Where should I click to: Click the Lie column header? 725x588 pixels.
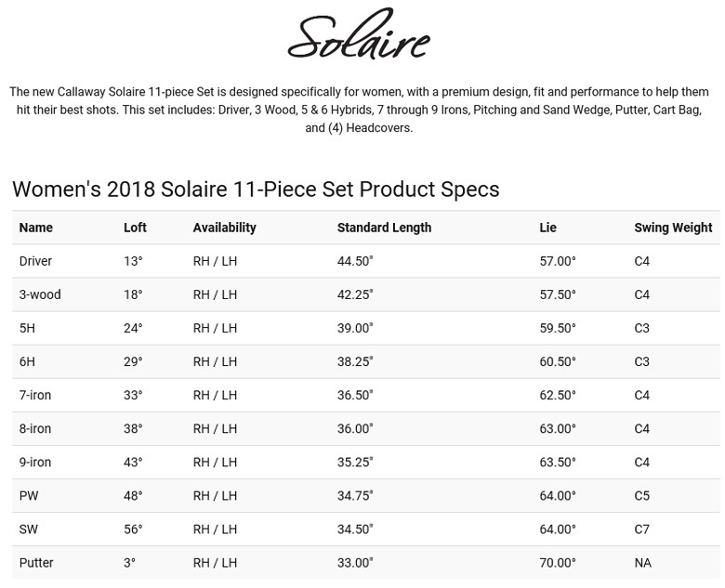[x=547, y=228]
